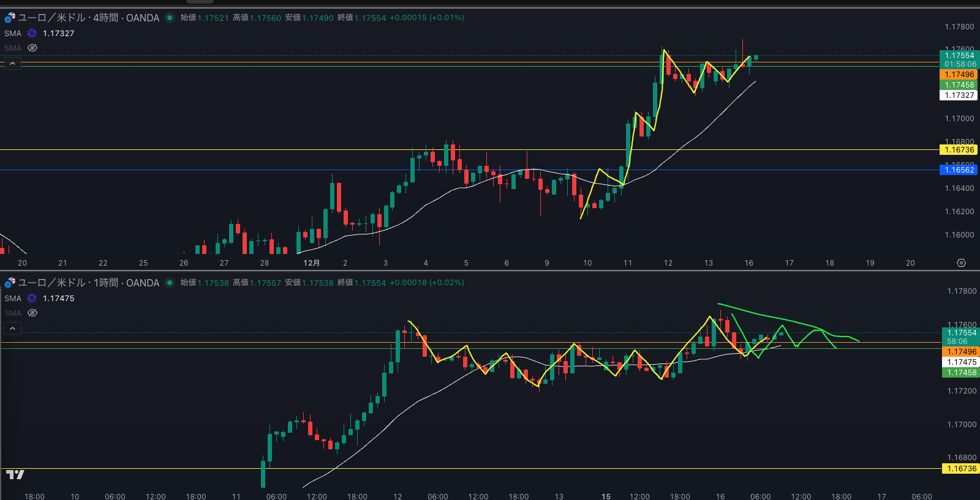This screenshot has height=500, width=980.
Task: Click the EUR/USD flag icon on 1-hour chart
Action: pyautogui.click(x=10, y=283)
